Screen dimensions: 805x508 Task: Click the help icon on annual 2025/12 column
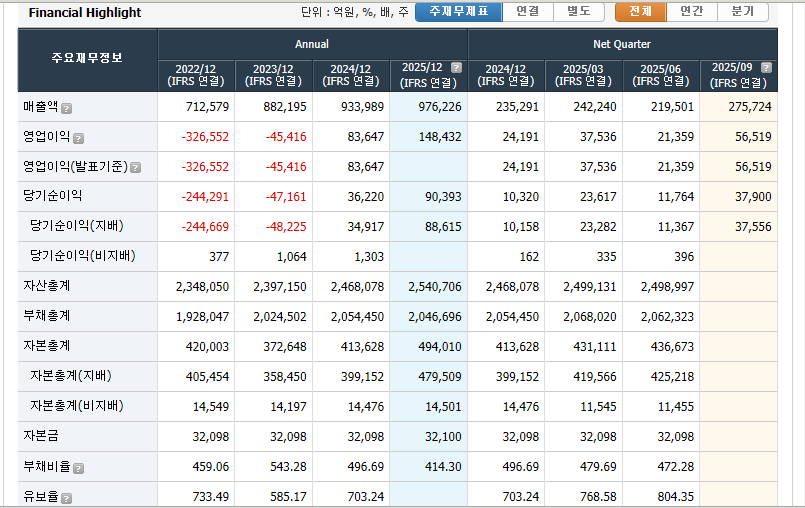click(456, 68)
